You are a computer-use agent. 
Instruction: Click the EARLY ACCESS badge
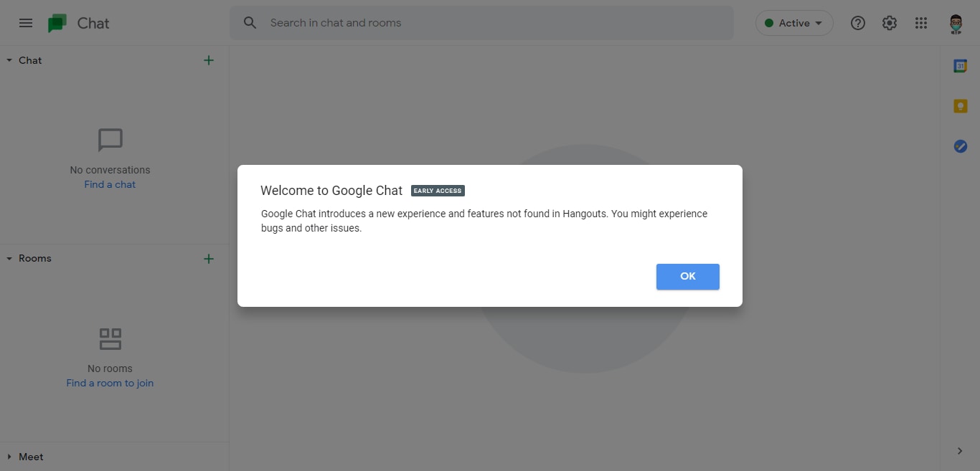click(438, 191)
